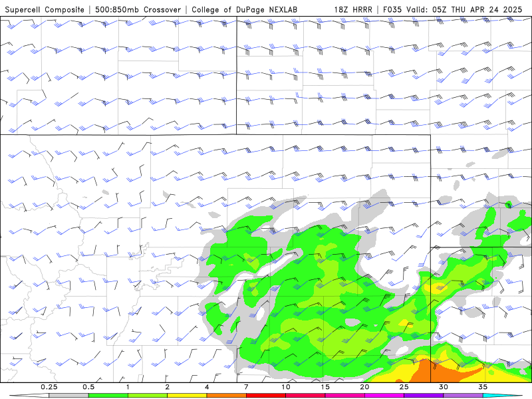This screenshot has height=399, width=532.
Task: Select the "500:850mb Crossover" header label
Action: coord(138,9)
